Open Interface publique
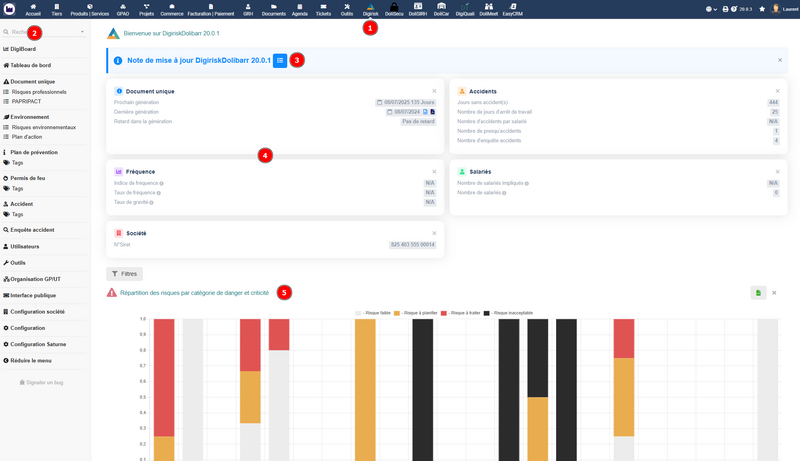Viewport: 800px width, 461px height. (x=30, y=295)
